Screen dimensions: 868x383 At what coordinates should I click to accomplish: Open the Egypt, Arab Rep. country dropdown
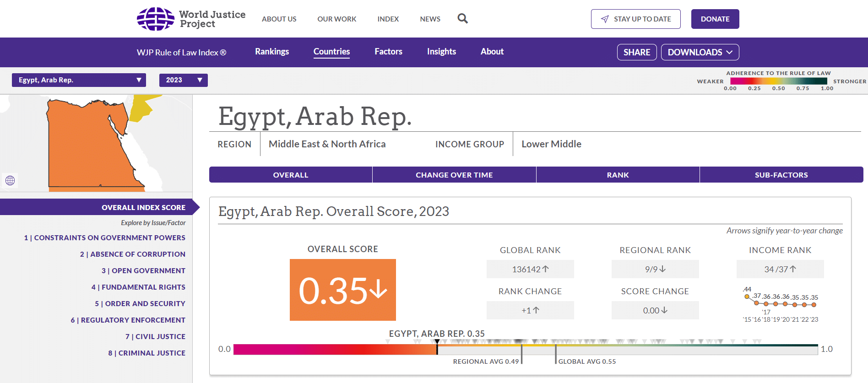click(x=79, y=80)
